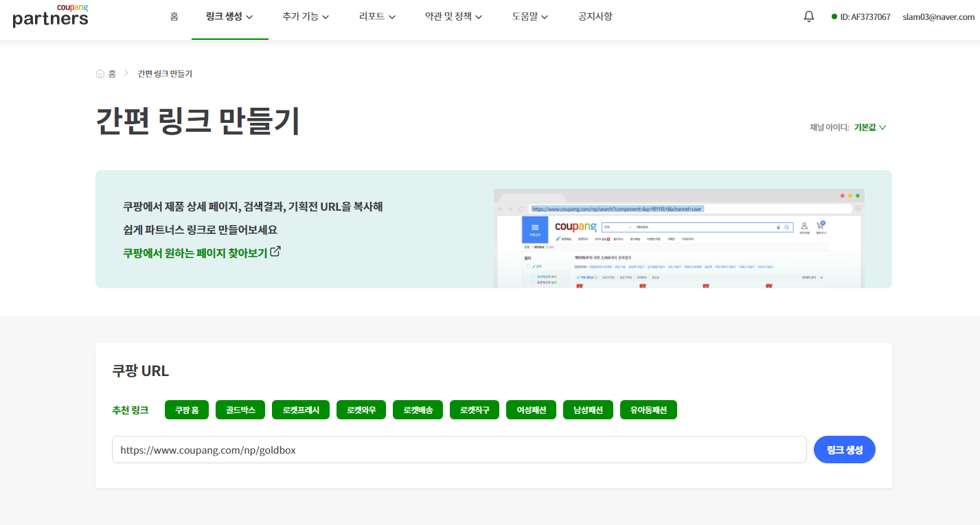Select the 로켓프레시 recommended link

click(x=301, y=410)
